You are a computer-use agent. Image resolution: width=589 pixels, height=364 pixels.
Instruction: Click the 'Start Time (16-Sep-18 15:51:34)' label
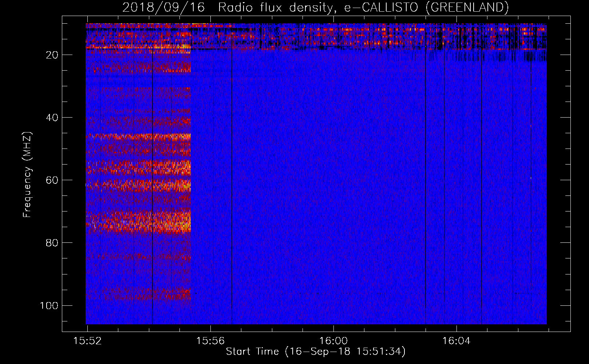coord(316,352)
